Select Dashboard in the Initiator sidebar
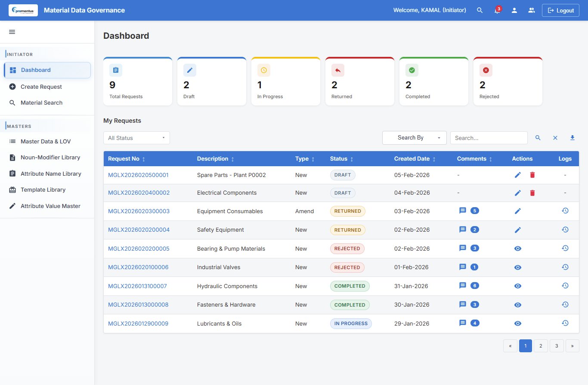The image size is (588, 385). pyautogui.click(x=36, y=70)
